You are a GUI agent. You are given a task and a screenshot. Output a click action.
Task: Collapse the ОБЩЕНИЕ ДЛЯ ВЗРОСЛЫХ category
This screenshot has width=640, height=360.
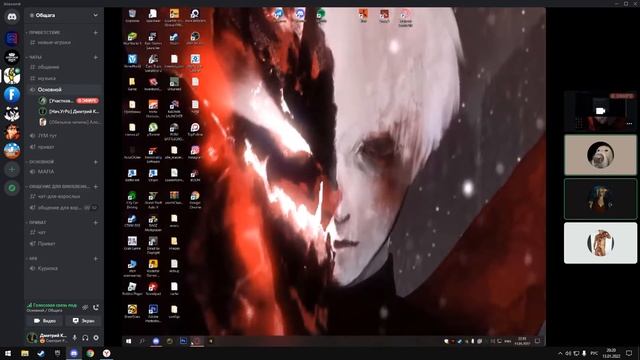point(58,187)
